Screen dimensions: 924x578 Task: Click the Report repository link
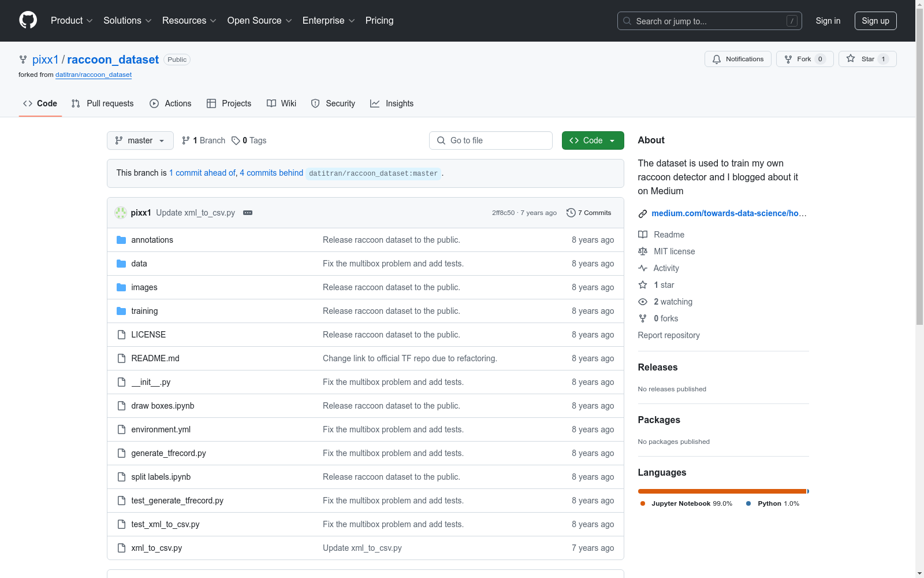[669, 335]
